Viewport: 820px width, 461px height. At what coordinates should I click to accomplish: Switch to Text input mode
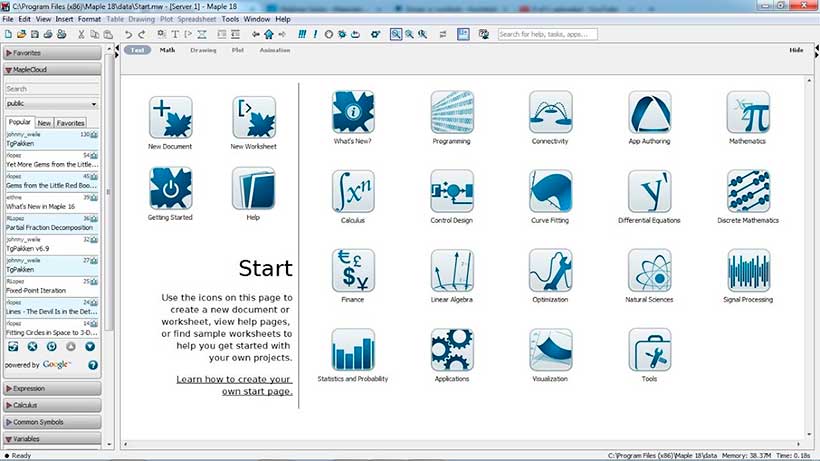point(138,50)
